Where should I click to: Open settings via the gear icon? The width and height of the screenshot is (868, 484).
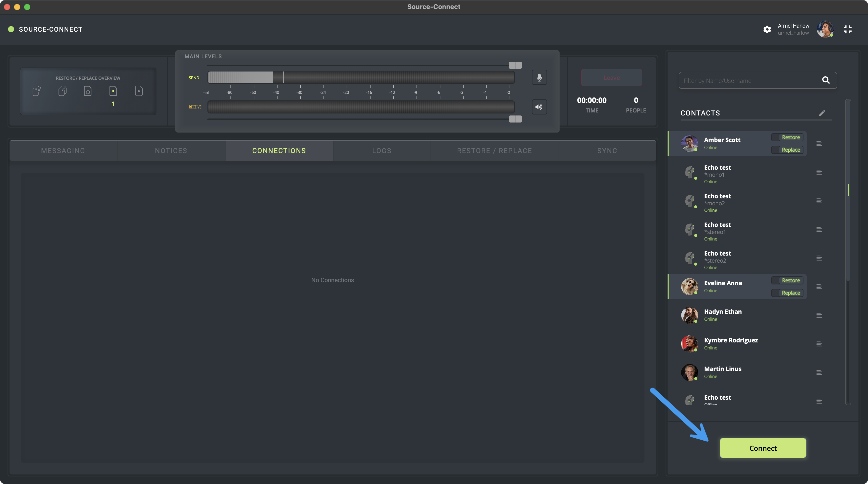coord(767,29)
